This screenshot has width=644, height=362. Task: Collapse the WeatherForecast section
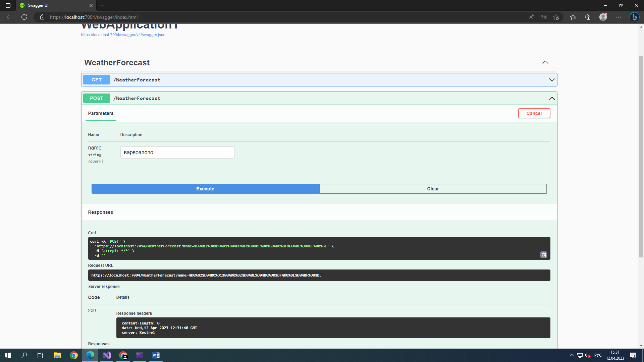(x=545, y=62)
